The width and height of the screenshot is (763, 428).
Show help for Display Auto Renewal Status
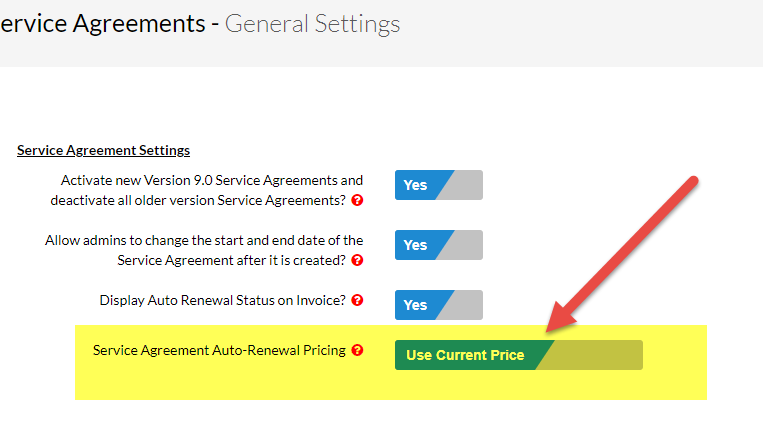coord(357,300)
